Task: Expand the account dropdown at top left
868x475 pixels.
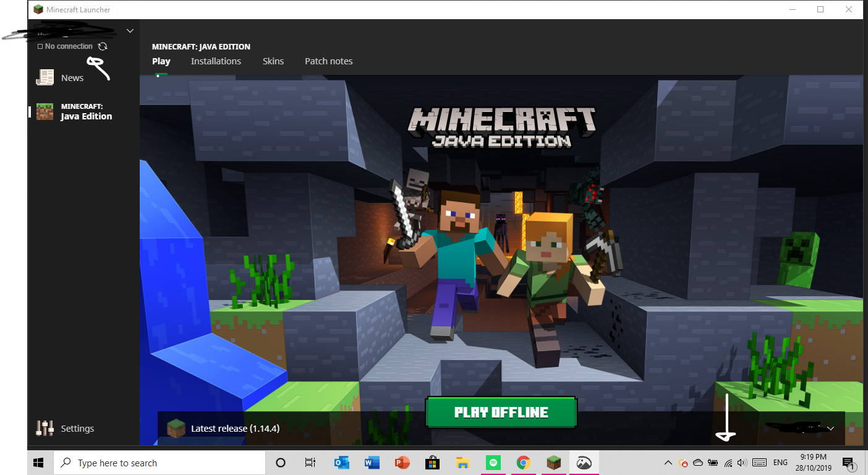Action: (x=130, y=30)
